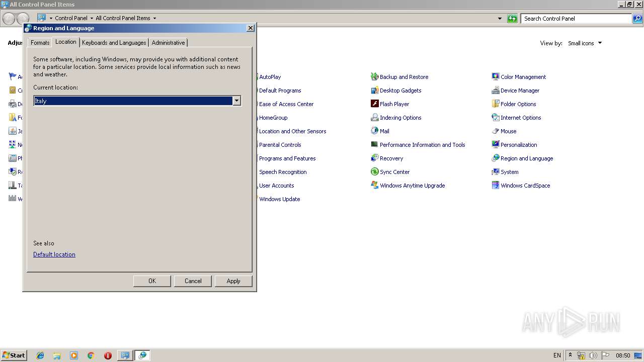Image resolution: width=644 pixels, height=362 pixels.
Task: Open Windows CardSpace item
Action: pyautogui.click(x=521, y=186)
